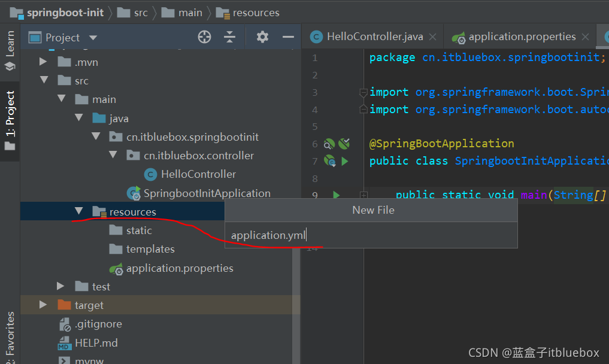Open the Project view dropdown
This screenshot has height=364, width=609.
tap(93, 38)
